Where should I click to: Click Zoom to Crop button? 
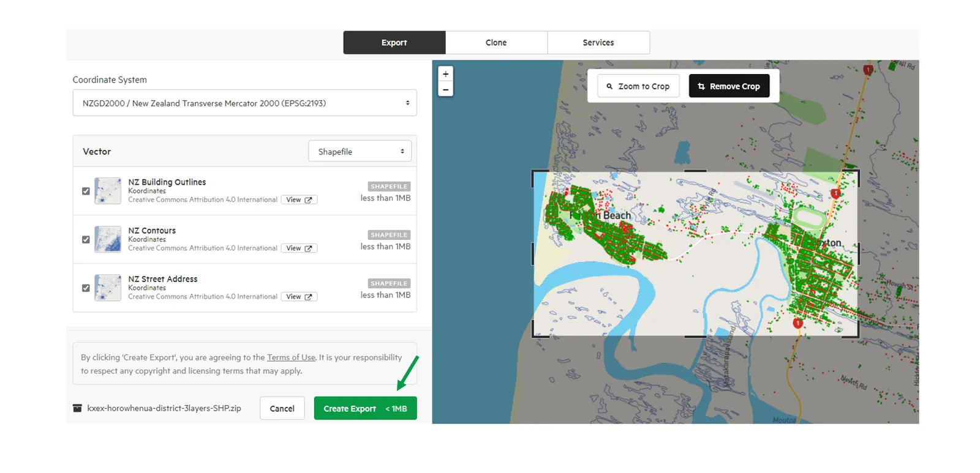[x=638, y=86]
